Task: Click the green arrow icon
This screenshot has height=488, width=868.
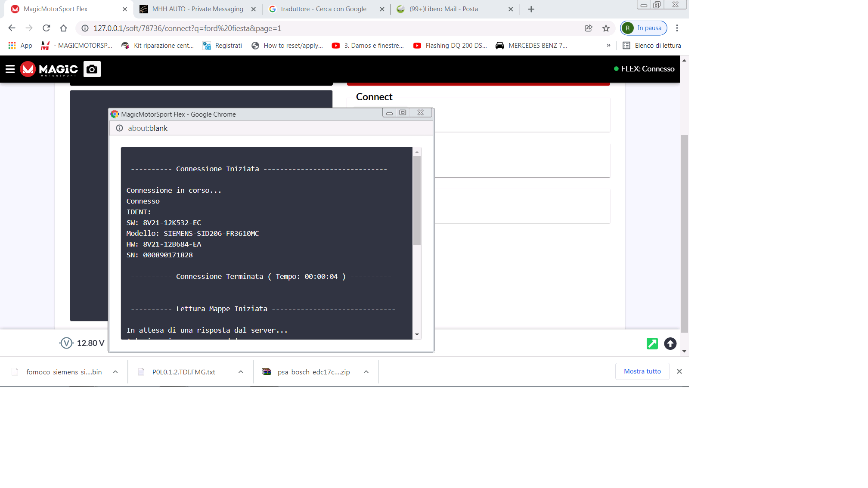Action: (652, 343)
